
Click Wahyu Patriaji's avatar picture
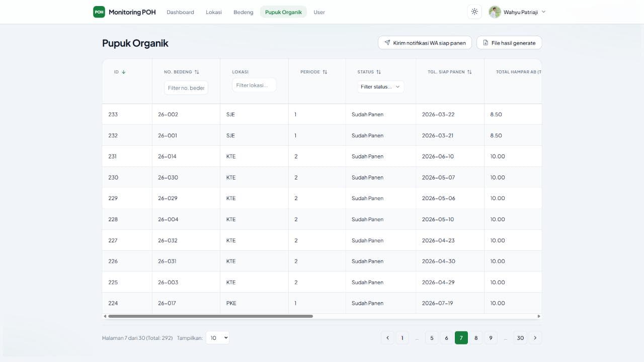click(495, 12)
